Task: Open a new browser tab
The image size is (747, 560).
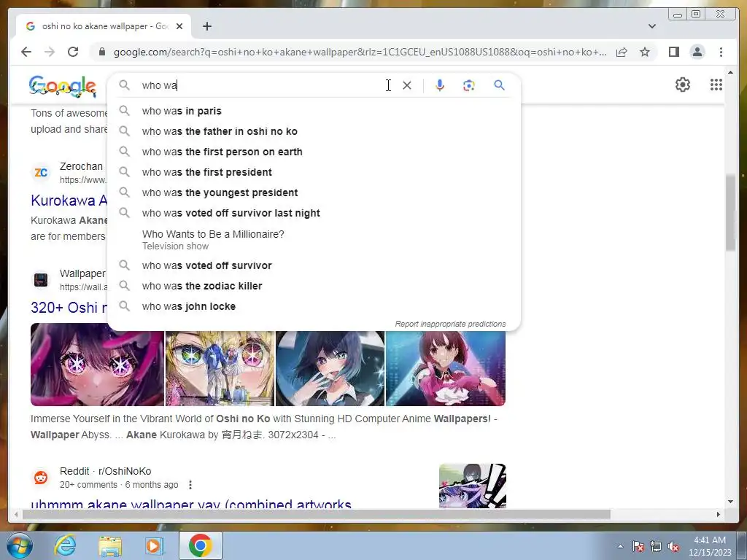Action: click(x=206, y=26)
